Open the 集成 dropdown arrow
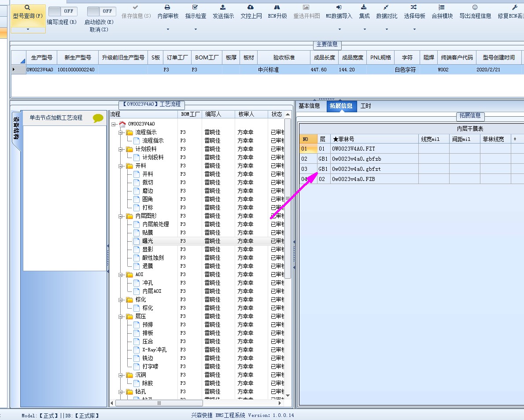 pos(365,29)
